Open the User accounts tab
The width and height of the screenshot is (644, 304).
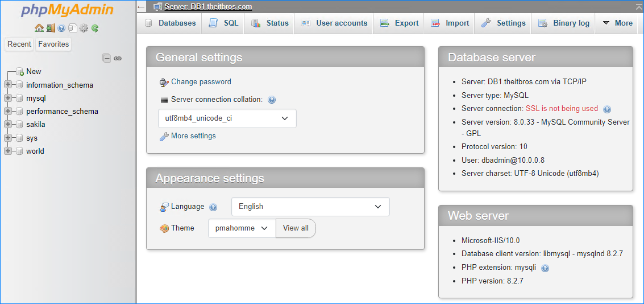(x=334, y=23)
